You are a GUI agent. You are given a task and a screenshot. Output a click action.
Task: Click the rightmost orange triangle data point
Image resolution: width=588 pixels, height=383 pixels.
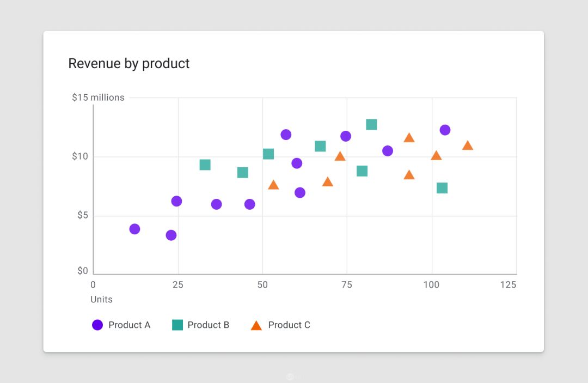(468, 145)
